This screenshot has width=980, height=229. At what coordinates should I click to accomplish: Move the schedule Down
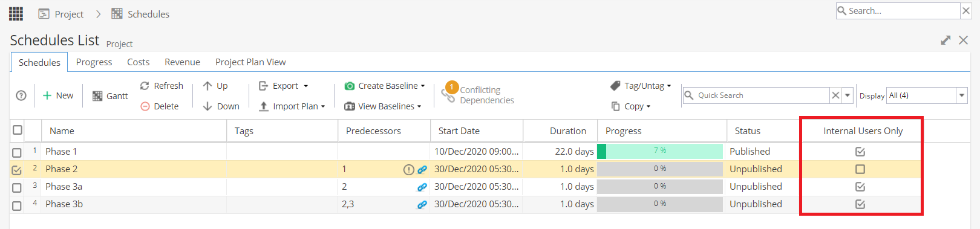[221, 106]
